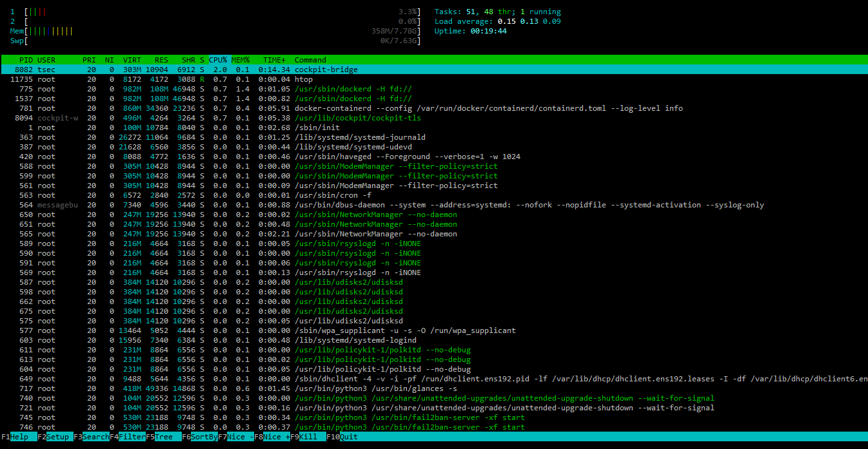
Task: Select NetworkManager process with PID 565
Action: click(434, 234)
